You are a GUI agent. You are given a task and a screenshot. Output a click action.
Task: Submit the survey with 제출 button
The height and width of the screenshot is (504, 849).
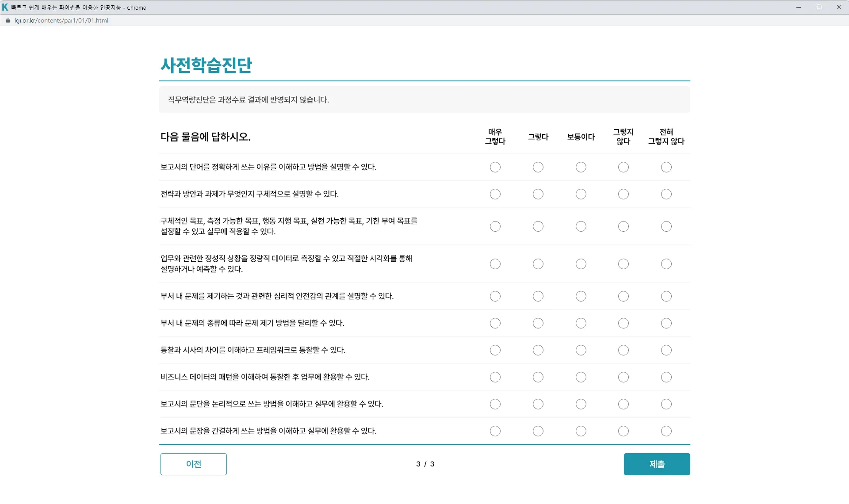point(657,464)
